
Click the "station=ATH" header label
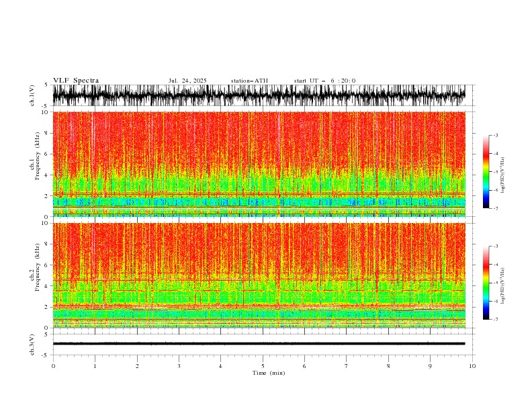tap(249, 81)
